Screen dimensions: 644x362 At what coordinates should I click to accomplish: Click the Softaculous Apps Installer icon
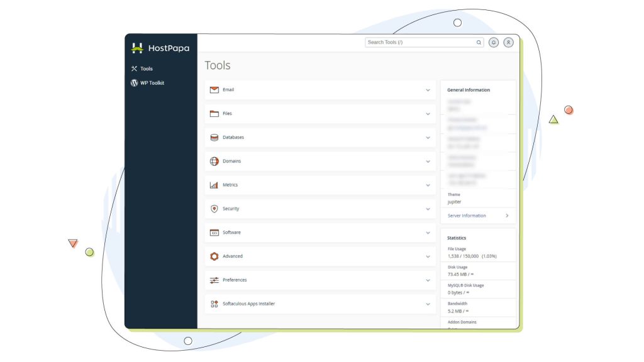point(214,304)
